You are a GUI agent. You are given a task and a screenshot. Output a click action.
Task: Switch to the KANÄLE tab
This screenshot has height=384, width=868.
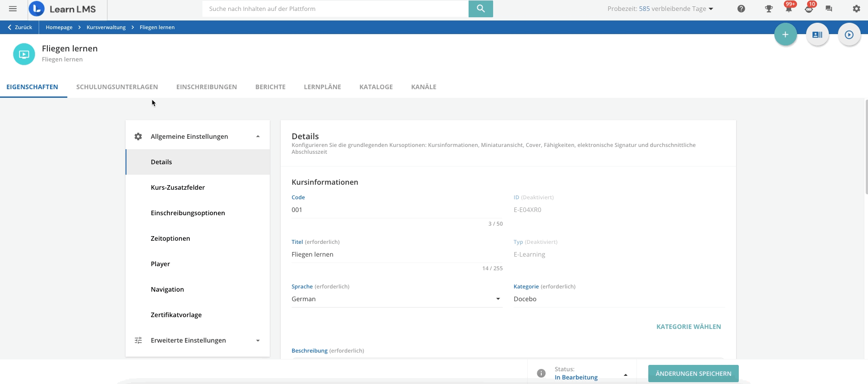(x=424, y=87)
